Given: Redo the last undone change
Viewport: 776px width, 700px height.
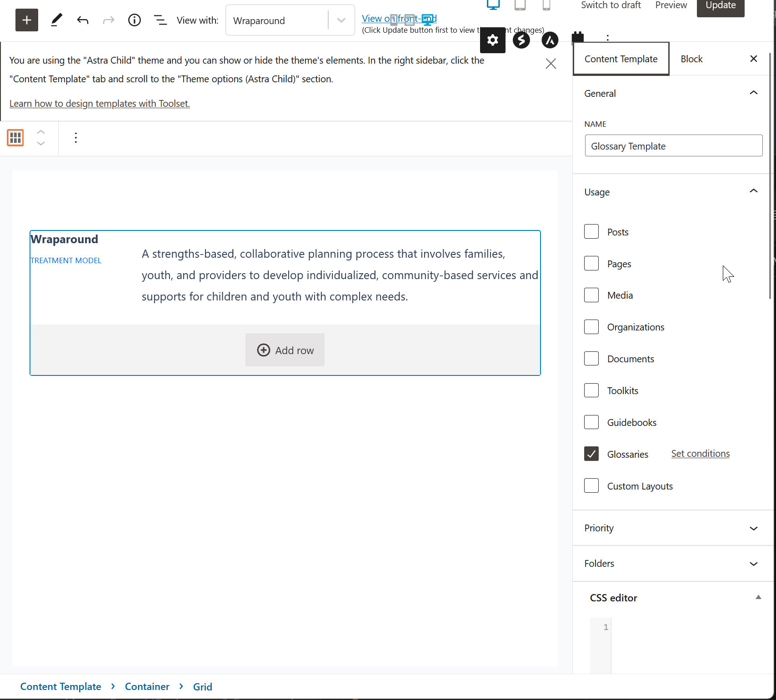Looking at the screenshot, I should point(109,20).
